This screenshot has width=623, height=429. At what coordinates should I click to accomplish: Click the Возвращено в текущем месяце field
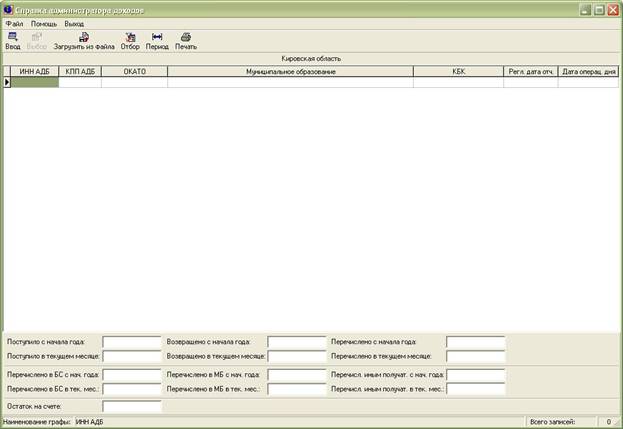coord(297,356)
